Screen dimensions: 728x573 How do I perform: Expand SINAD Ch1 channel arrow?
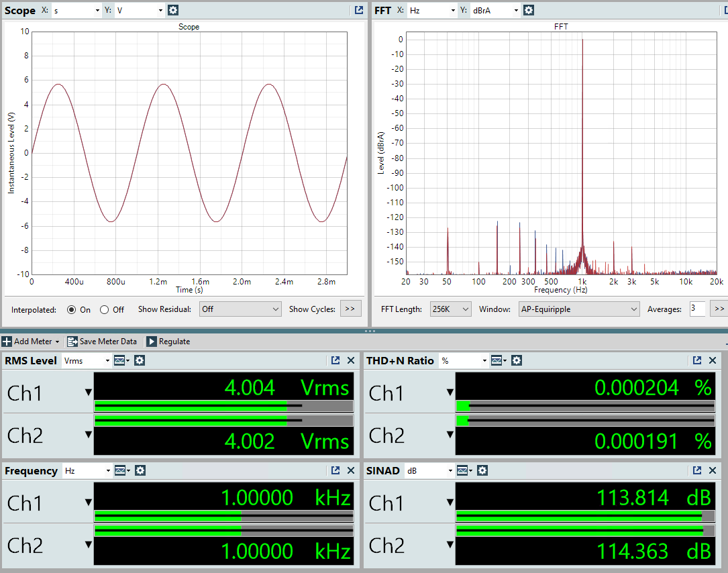(x=450, y=503)
